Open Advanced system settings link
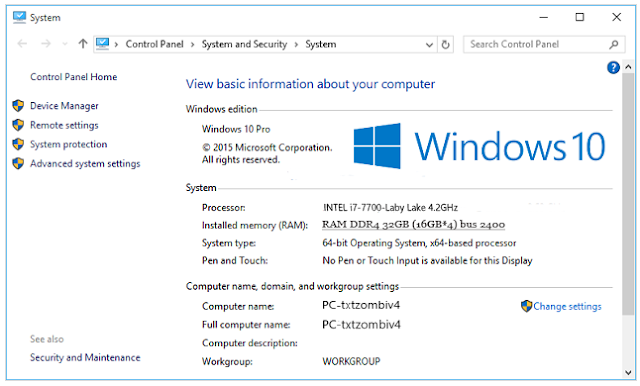 click(85, 163)
